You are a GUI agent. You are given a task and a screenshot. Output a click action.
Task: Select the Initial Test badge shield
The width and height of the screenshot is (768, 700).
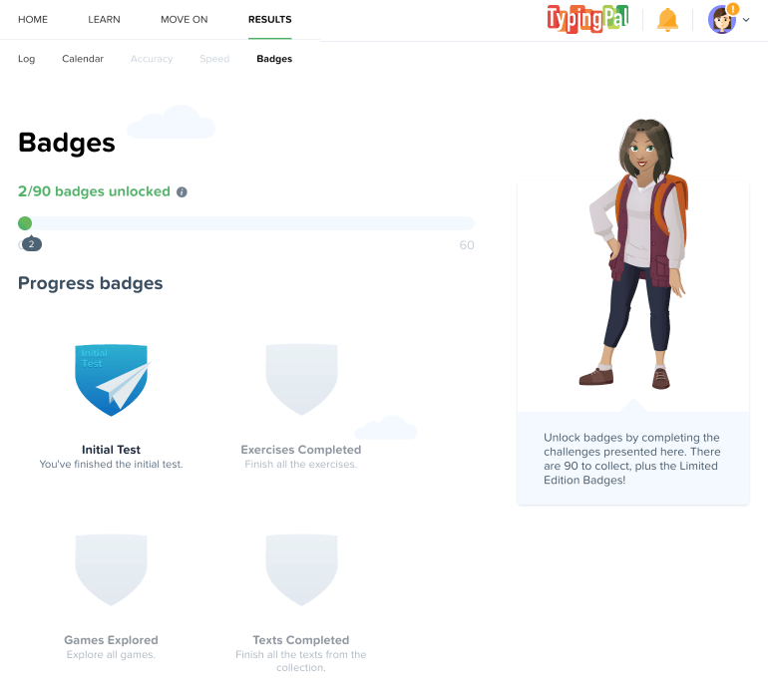pyautogui.click(x=112, y=380)
